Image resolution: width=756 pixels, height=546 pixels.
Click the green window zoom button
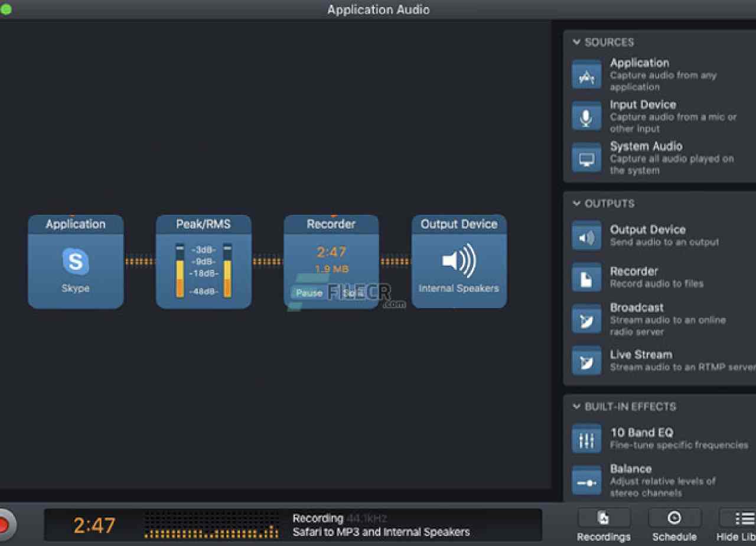point(6,9)
